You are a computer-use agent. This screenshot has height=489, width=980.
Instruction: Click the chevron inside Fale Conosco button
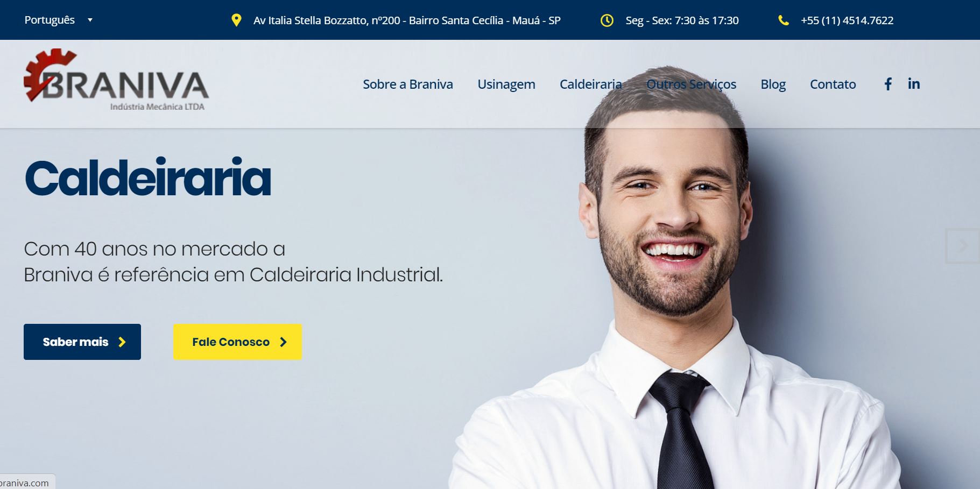pyautogui.click(x=283, y=342)
